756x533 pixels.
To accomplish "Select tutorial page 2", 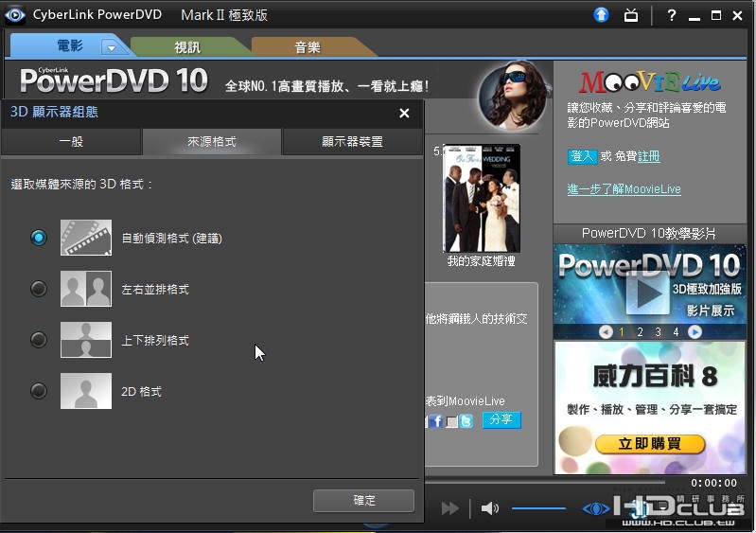I will 640,332.
